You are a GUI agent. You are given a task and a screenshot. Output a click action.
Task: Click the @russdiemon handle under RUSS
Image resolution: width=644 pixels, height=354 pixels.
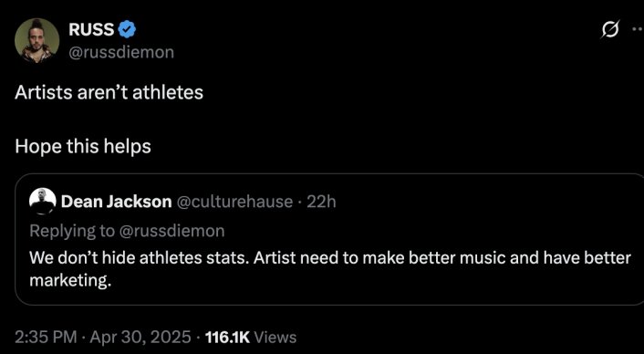coord(121,52)
